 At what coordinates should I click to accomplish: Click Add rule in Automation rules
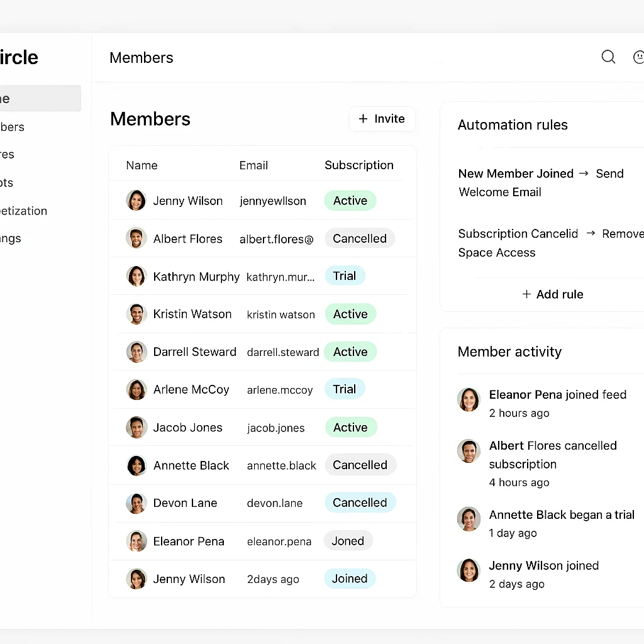(552, 294)
